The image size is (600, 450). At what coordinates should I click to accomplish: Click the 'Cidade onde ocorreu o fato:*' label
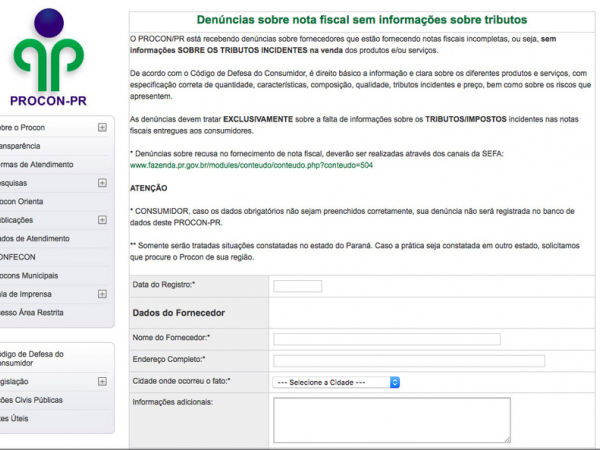[x=181, y=381]
